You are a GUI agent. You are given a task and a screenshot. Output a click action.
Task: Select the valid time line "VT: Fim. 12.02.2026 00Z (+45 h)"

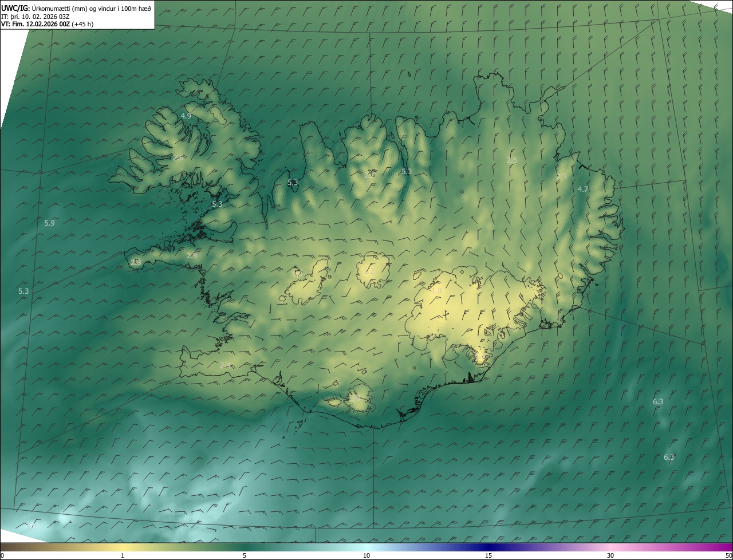(x=47, y=24)
